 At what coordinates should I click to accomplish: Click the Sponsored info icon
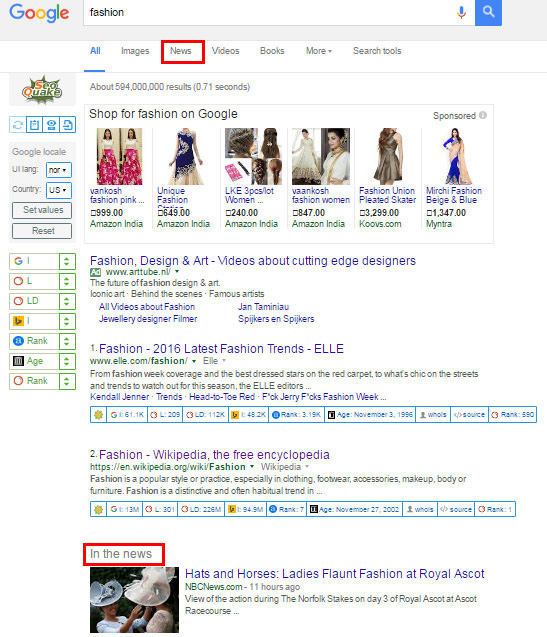point(483,115)
